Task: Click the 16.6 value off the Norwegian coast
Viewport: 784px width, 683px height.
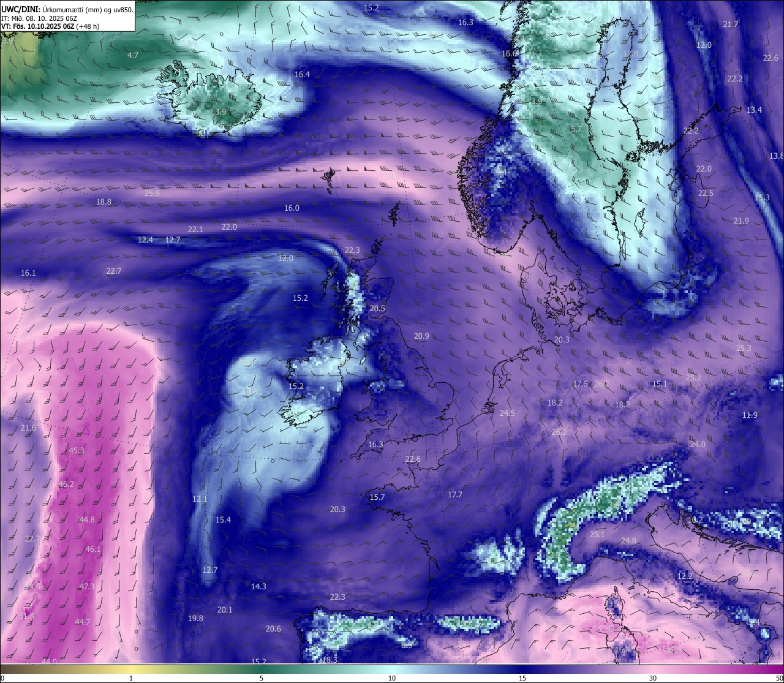Action: click(510, 53)
